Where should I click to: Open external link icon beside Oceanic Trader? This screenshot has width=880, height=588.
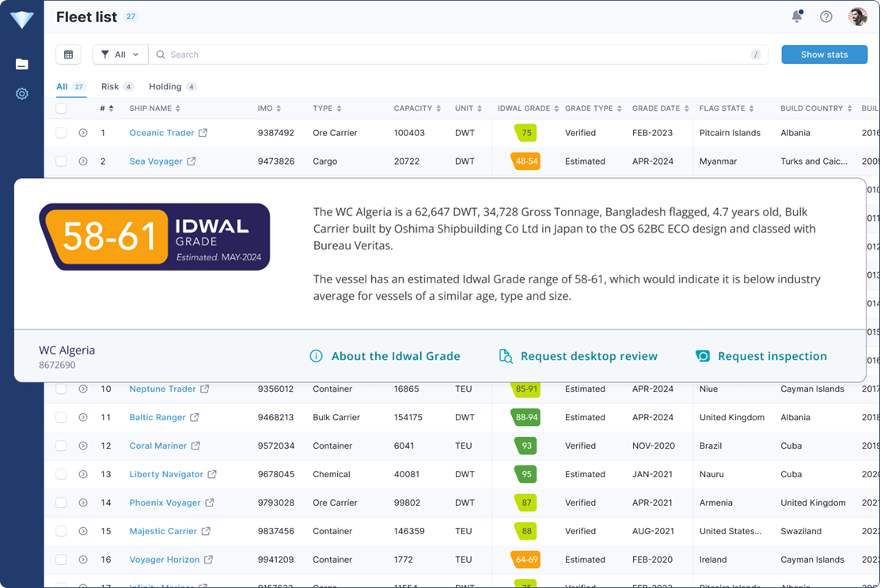tap(203, 133)
